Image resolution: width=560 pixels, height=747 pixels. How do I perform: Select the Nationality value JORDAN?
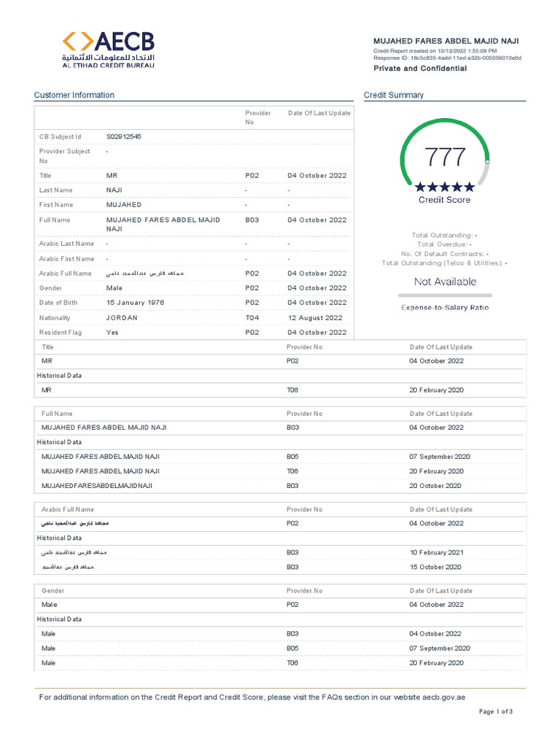tap(122, 318)
